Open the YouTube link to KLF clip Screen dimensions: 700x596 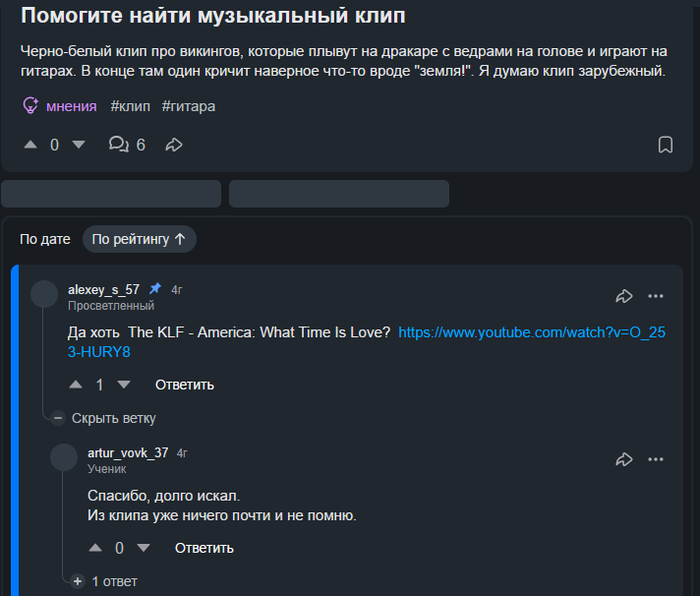pyautogui.click(x=367, y=342)
